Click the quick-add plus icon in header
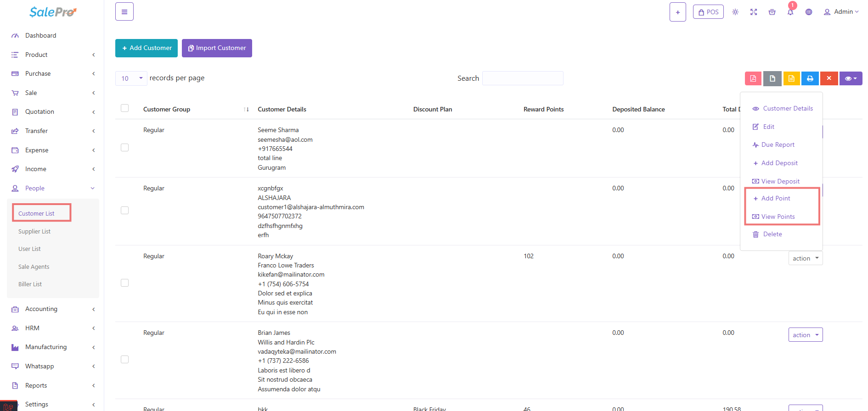 tap(677, 12)
